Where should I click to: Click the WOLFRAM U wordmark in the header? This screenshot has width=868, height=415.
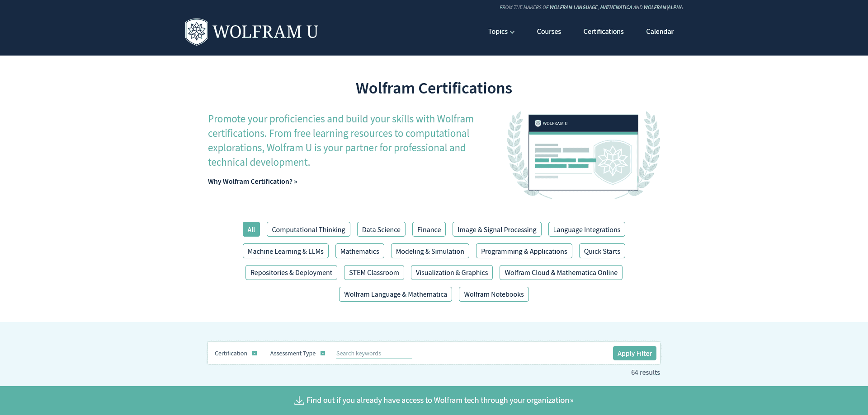pos(265,32)
